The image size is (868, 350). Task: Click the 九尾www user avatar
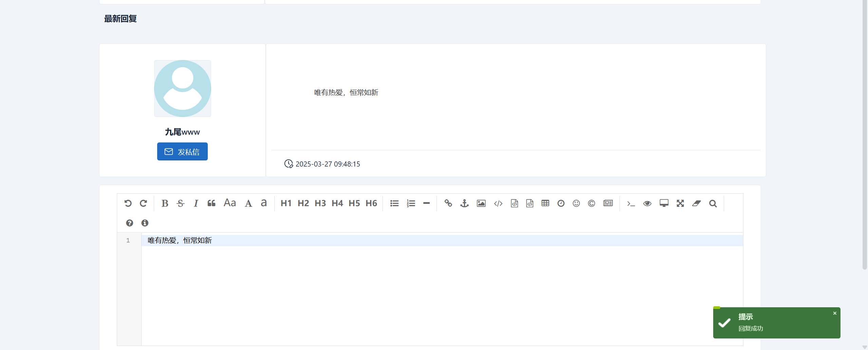(x=183, y=89)
